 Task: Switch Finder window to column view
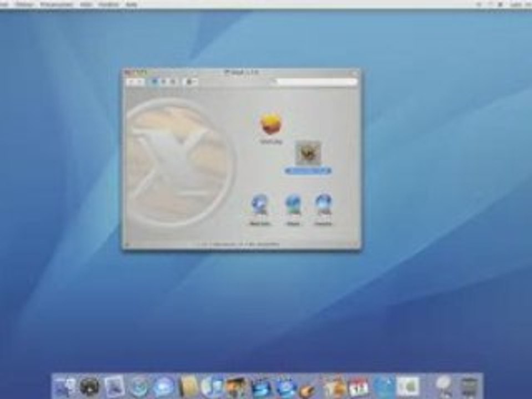[x=173, y=82]
